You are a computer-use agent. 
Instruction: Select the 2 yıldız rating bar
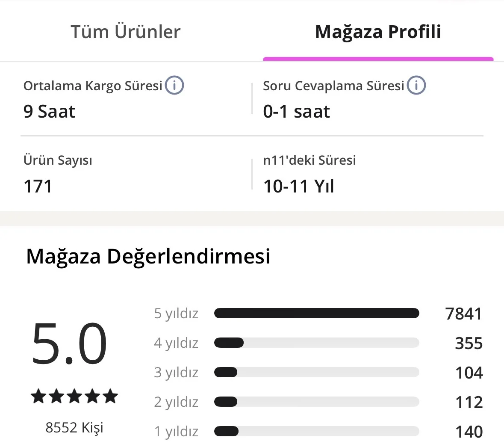pyautogui.click(x=316, y=402)
